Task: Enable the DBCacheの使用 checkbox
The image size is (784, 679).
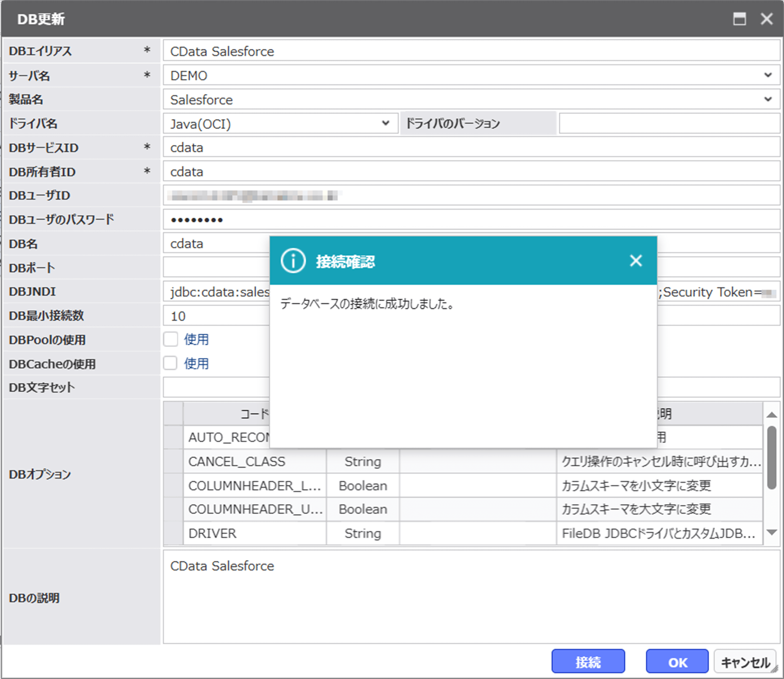Action: coord(171,363)
